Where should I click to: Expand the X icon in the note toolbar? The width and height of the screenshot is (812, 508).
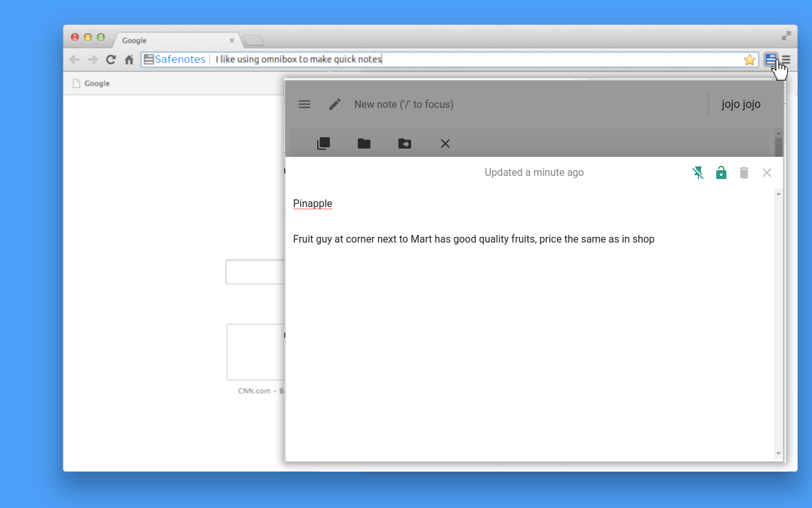point(445,144)
